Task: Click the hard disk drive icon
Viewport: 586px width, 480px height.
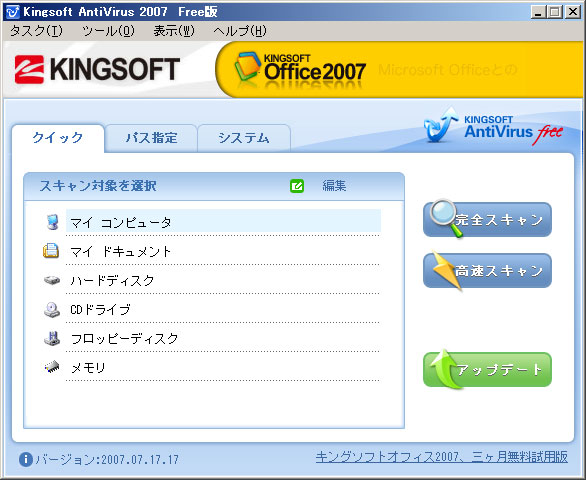Action: (x=52, y=280)
